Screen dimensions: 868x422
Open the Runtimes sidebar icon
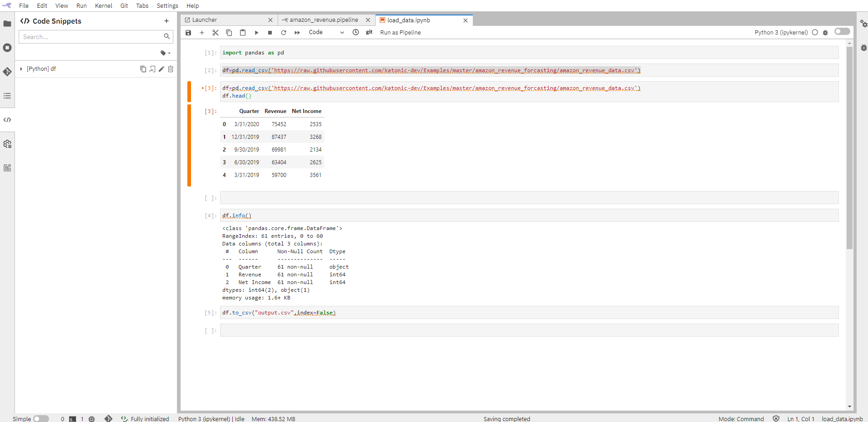click(7, 144)
